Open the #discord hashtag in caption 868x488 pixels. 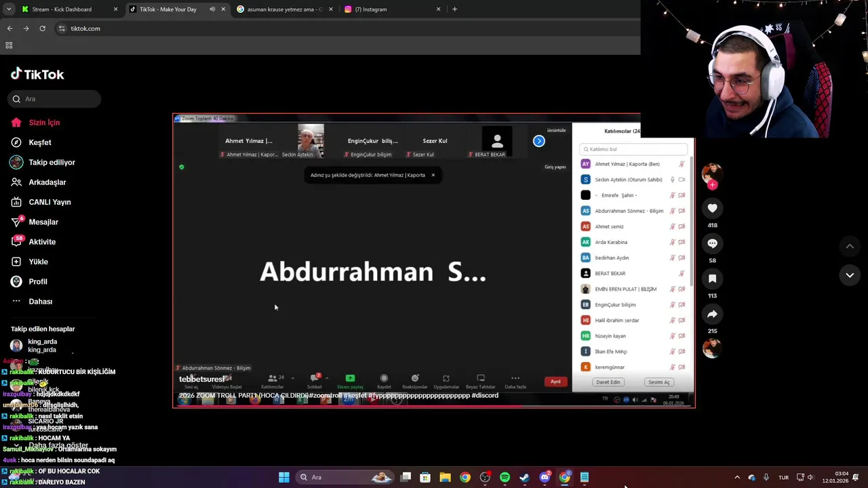click(485, 395)
